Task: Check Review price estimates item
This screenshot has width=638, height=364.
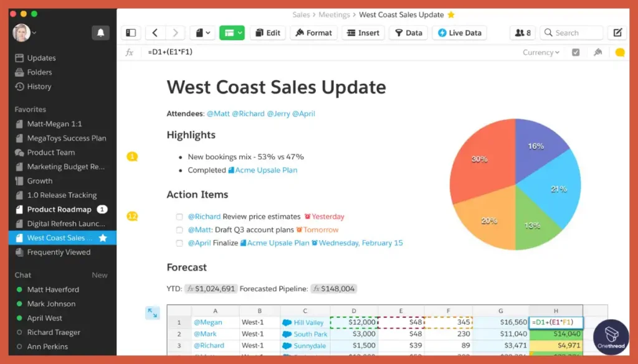Action: (x=179, y=217)
